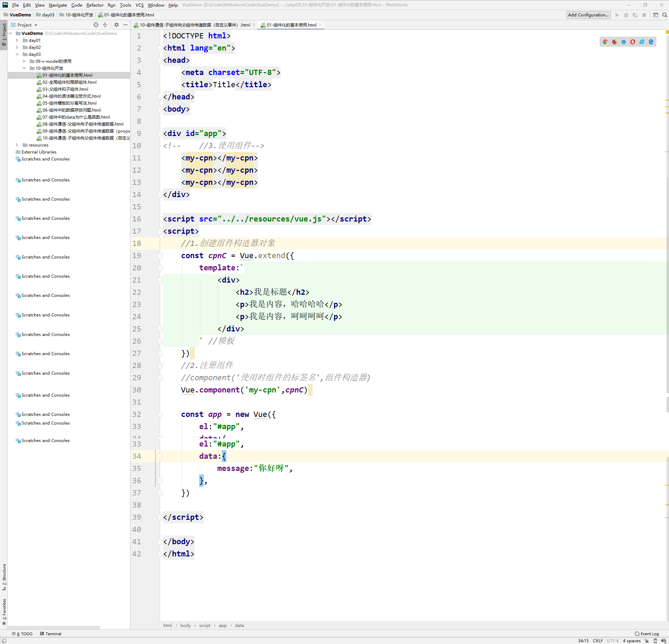Open the Tools menu
This screenshot has width=669, height=644.
pyautogui.click(x=125, y=5)
